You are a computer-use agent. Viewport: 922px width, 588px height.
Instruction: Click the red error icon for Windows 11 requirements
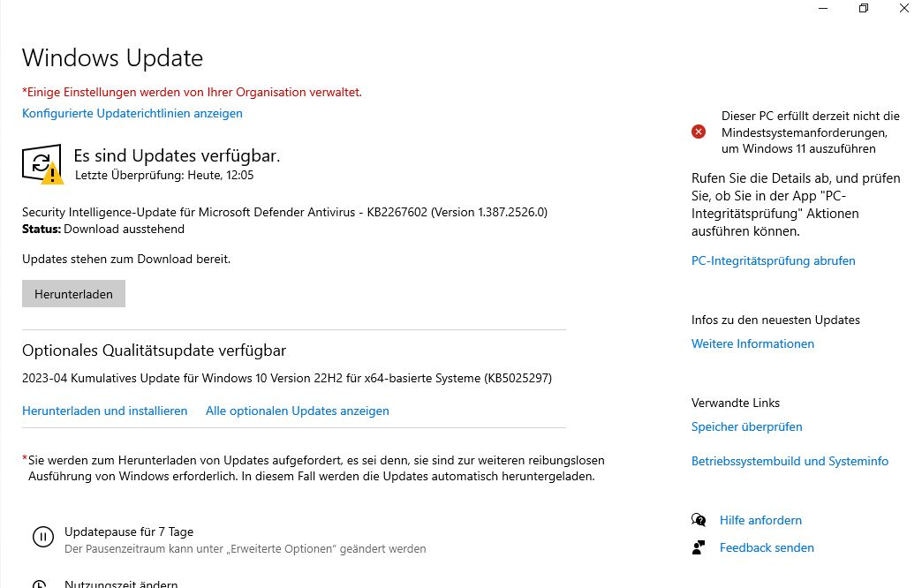[x=699, y=132]
